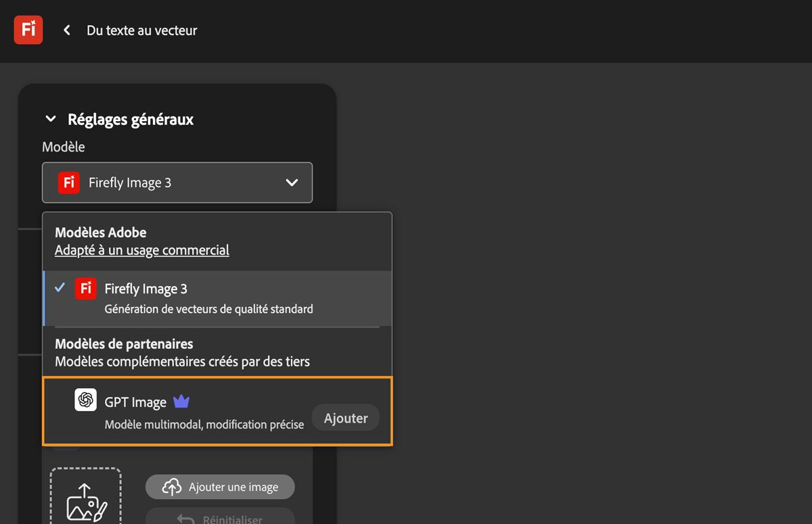Click the Modèle field label

pyautogui.click(x=64, y=147)
